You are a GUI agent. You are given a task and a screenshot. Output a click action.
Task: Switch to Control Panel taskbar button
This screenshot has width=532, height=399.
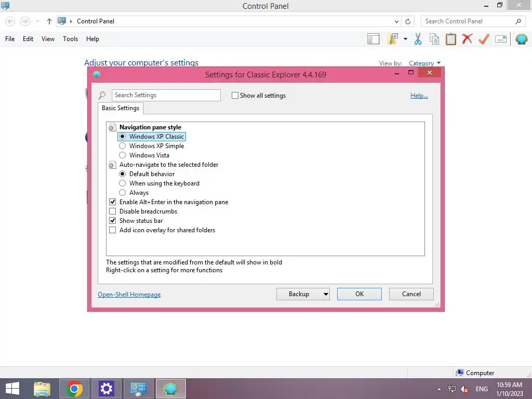(x=138, y=389)
